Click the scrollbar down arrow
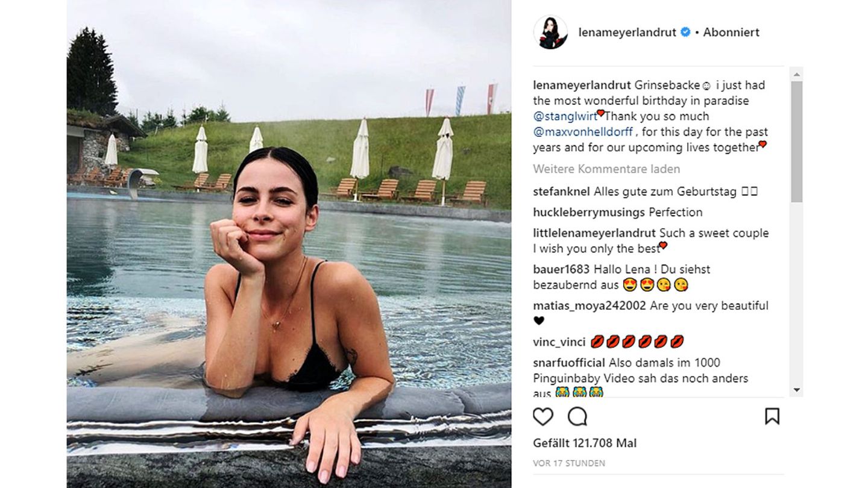Image resolution: width=868 pixels, height=488 pixels. (x=796, y=390)
